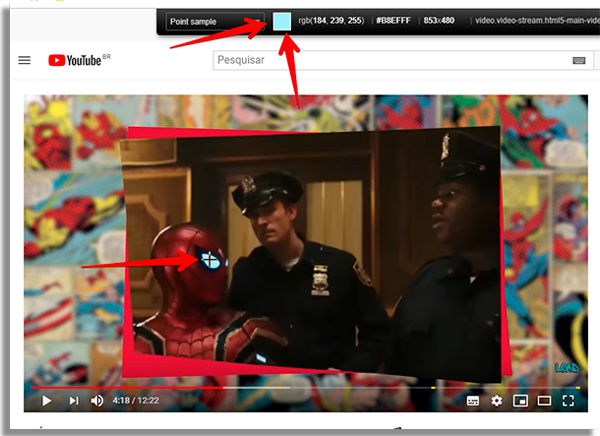The image size is (600, 436).
Task: Select the video.video-stream element selector text
Action: click(x=537, y=20)
